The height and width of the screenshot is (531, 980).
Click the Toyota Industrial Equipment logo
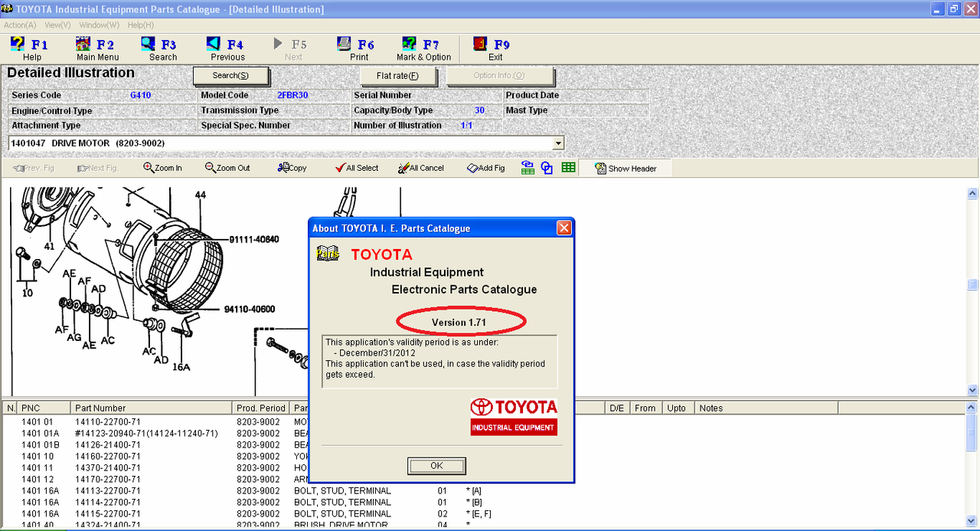(514, 416)
